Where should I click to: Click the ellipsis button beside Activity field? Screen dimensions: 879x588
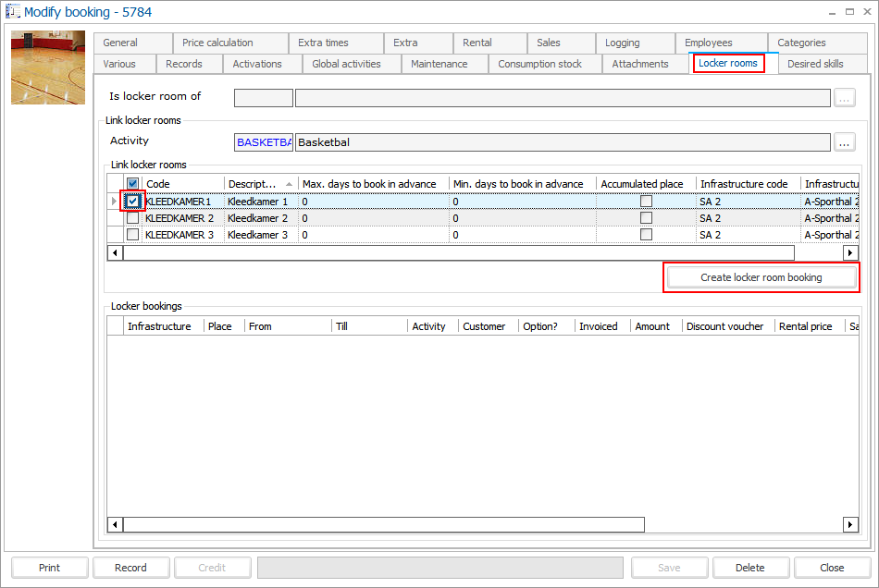coord(844,142)
